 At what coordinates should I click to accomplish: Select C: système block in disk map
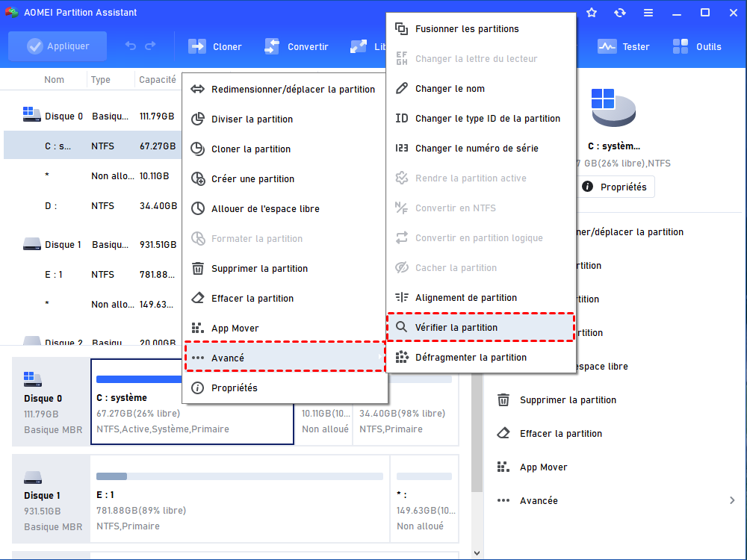(192, 402)
